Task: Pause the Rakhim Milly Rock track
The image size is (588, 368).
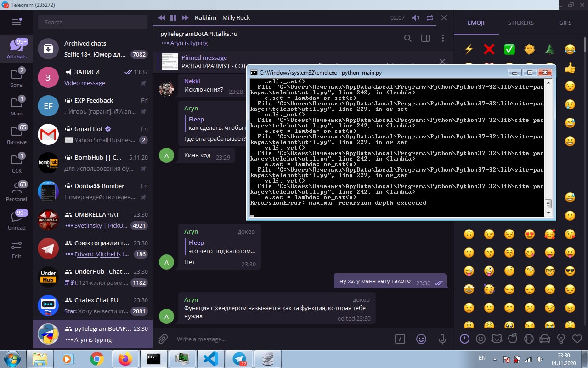Action: [173, 17]
